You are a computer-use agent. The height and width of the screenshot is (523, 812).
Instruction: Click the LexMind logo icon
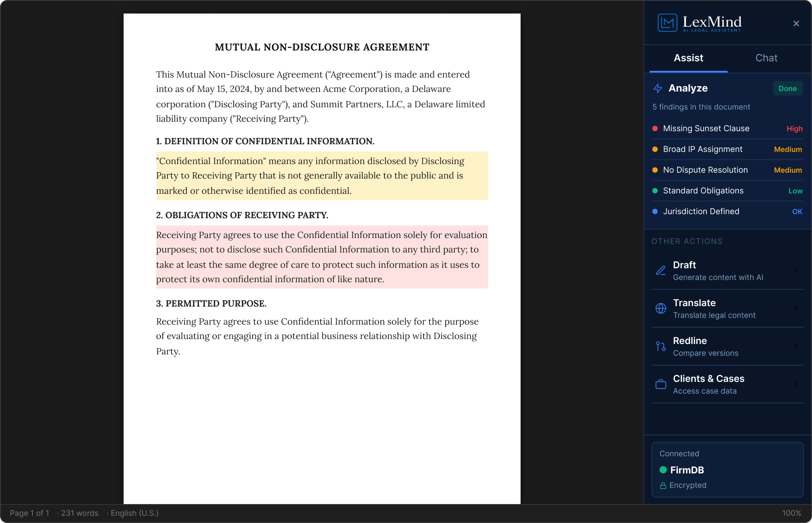pos(667,23)
